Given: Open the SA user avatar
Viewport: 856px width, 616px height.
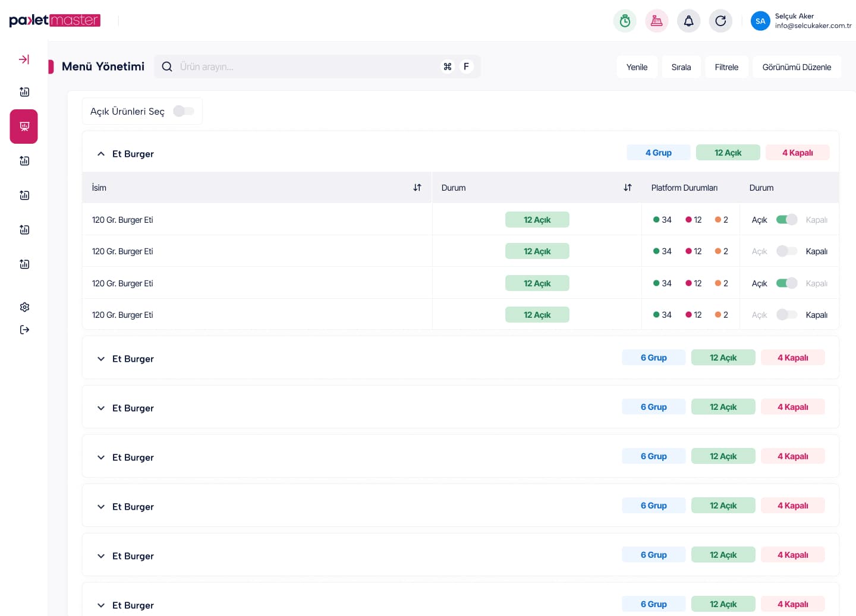Looking at the screenshot, I should tap(760, 21).
